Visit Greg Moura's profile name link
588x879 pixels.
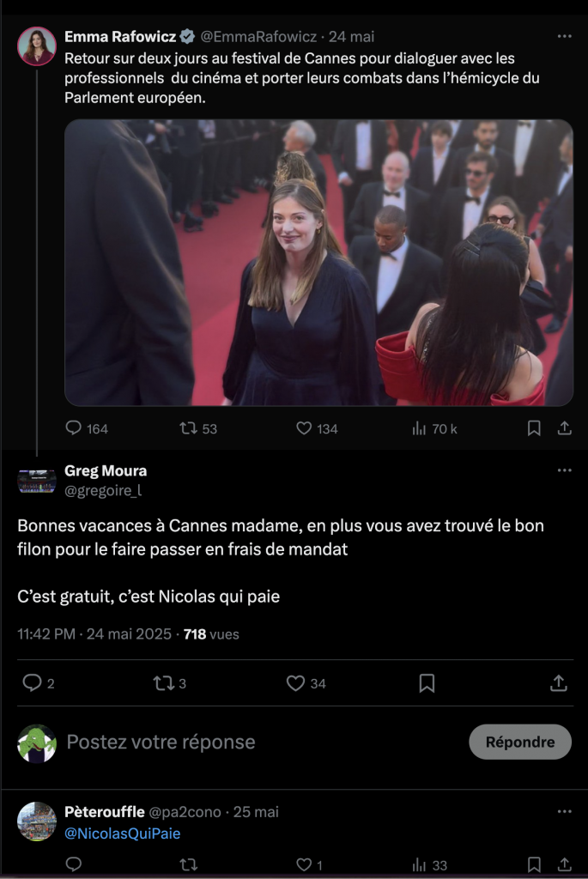[x=106, y=470]
